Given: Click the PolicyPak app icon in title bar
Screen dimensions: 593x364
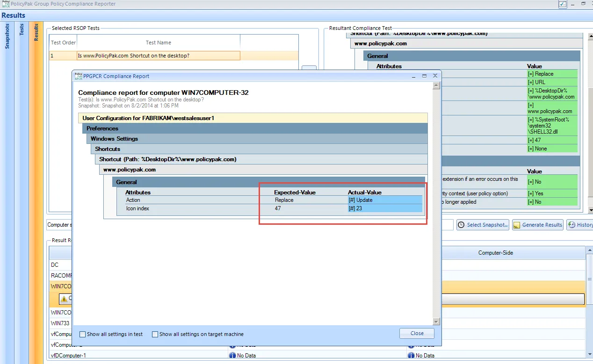Looking at the screenshot, I should pos(6,4).
